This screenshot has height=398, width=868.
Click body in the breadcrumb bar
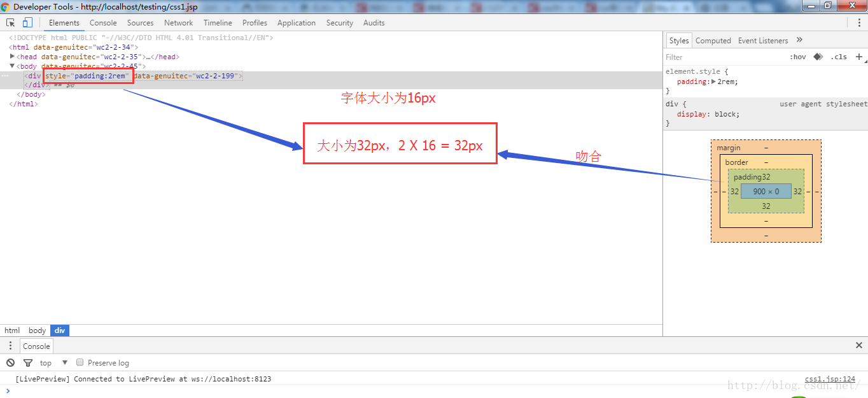[38, 330]
